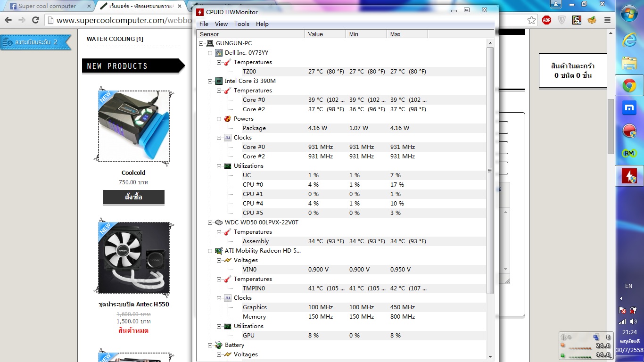The height and width of the screenshot is (362, 644).
Task: Launch Internet Explorer from the taskbar
Action: [x=629, y=40]
